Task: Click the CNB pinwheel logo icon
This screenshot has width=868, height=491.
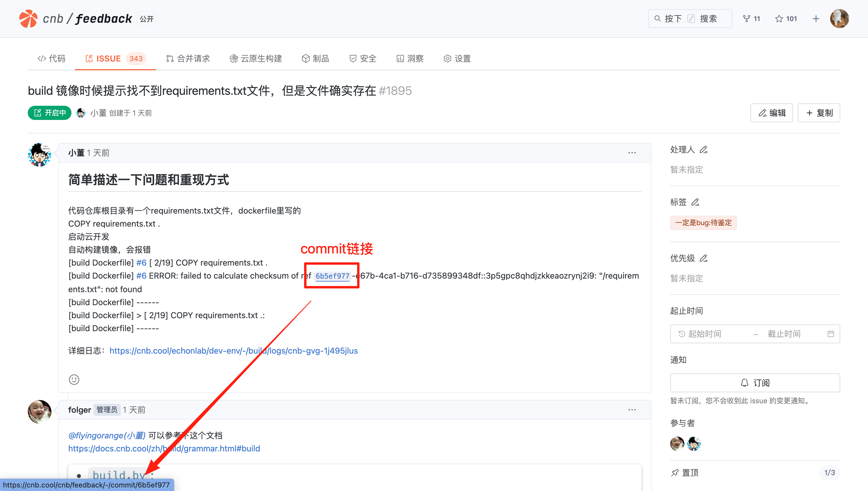Action: coord(28,19)
